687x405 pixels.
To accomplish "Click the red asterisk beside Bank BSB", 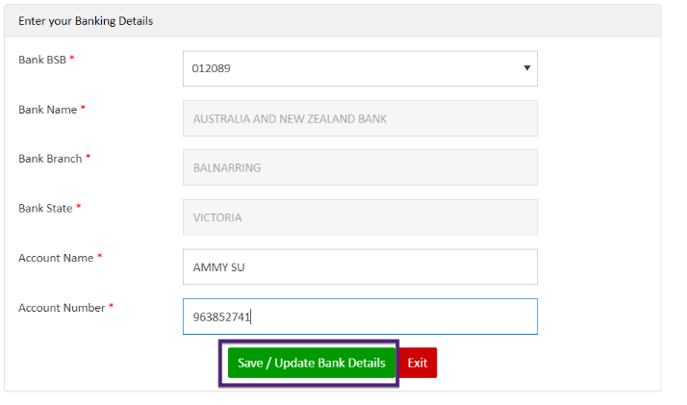I will point(72,58).
